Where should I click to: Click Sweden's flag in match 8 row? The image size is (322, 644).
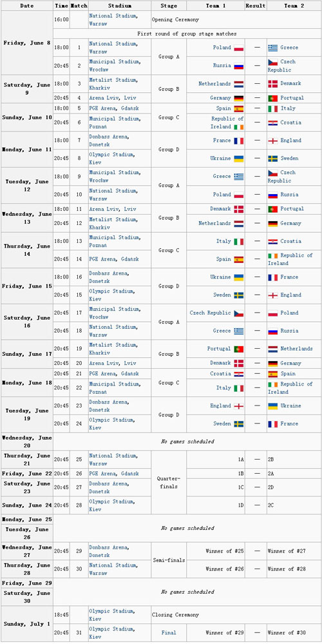click(x=273, y=159)
